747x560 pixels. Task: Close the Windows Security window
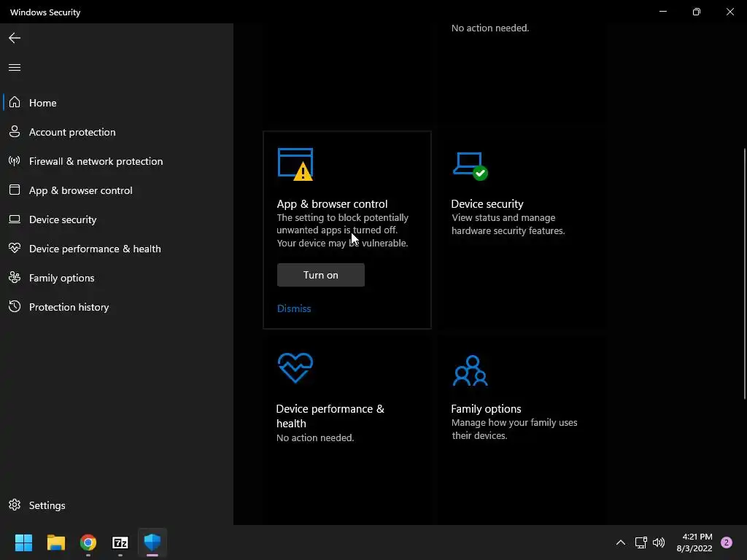pos(729,12)
